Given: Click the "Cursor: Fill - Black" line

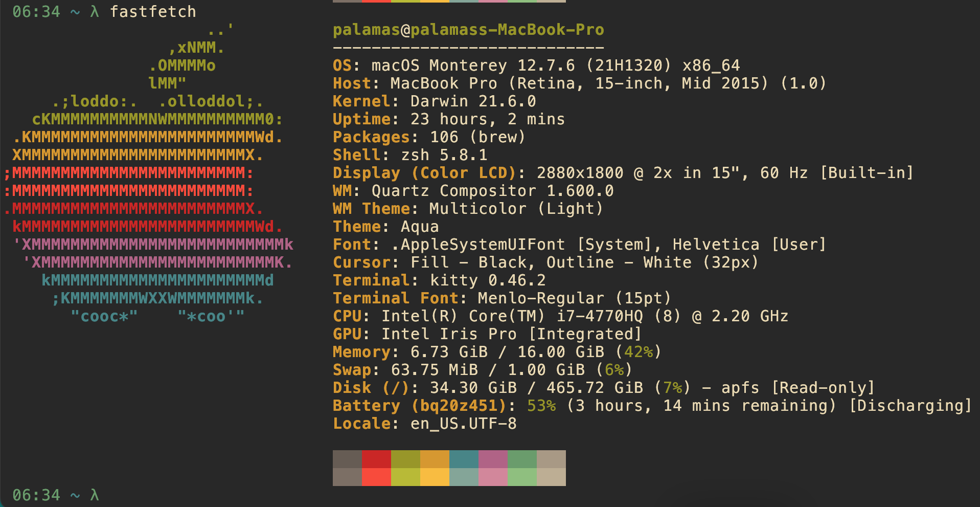Looking at the screenshot, I should pos(546,262).
